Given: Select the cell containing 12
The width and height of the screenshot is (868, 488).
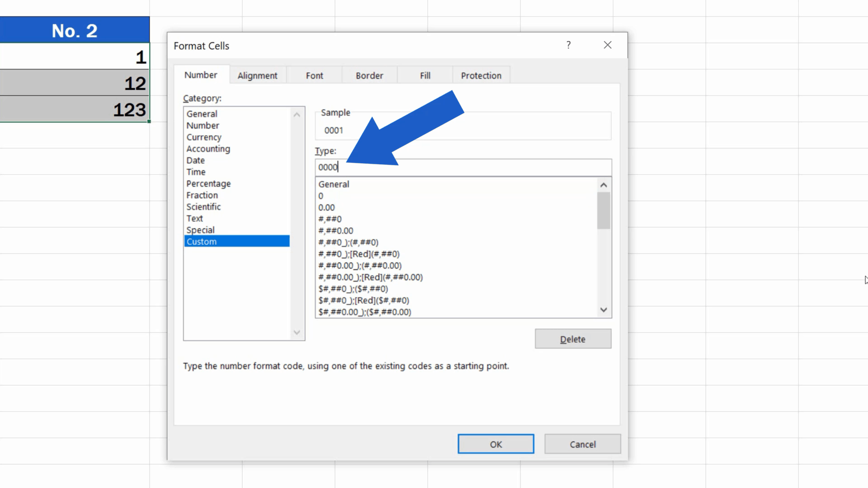Looking at the screenshot, I should (74, 83).
